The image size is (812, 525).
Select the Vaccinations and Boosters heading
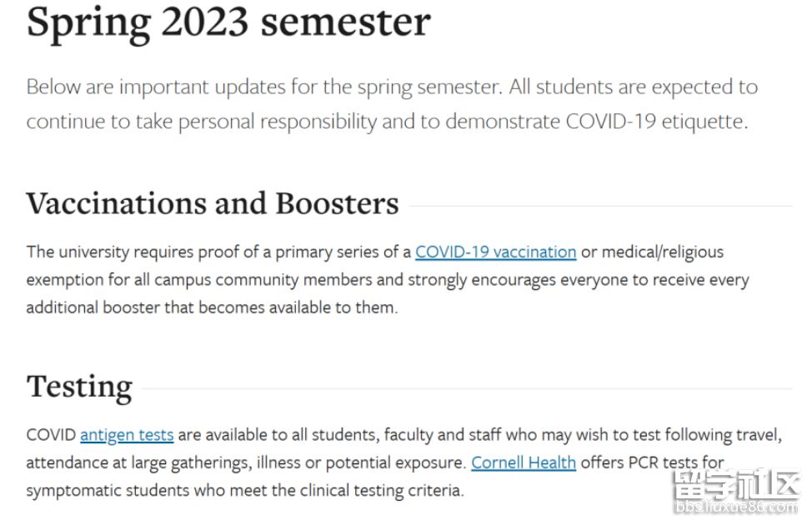tap(213, 203)
